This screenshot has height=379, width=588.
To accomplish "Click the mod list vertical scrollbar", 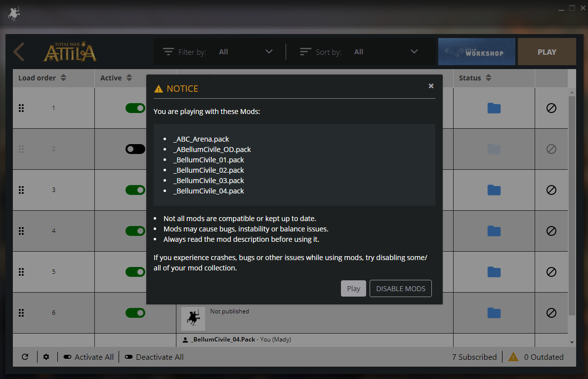I will click(x=572, y=206).
